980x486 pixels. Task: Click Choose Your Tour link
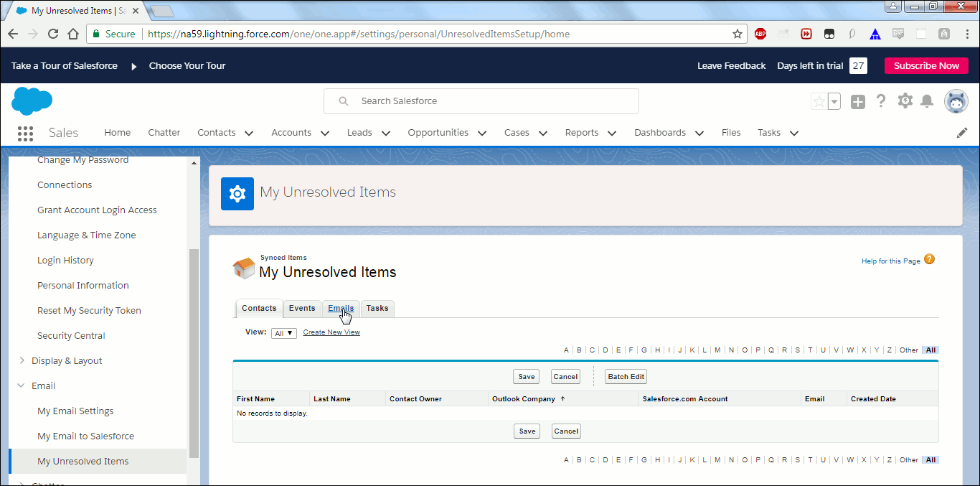tap(187, 66)
